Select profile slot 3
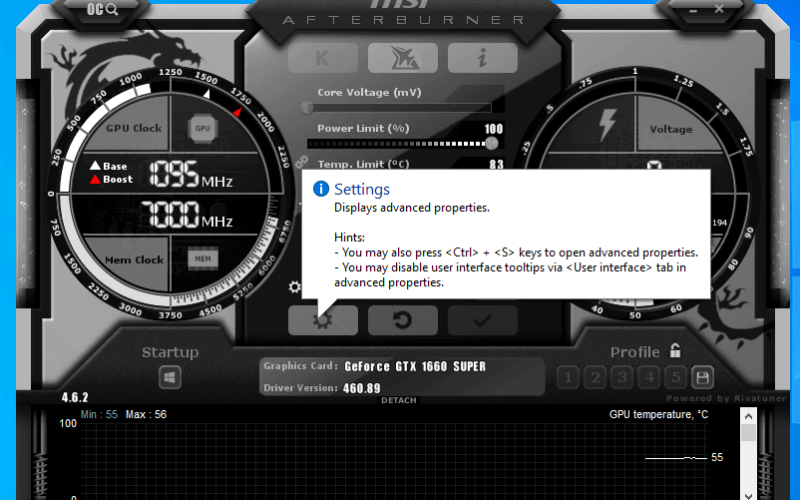 pyautogui.click(x=622, y=378)
